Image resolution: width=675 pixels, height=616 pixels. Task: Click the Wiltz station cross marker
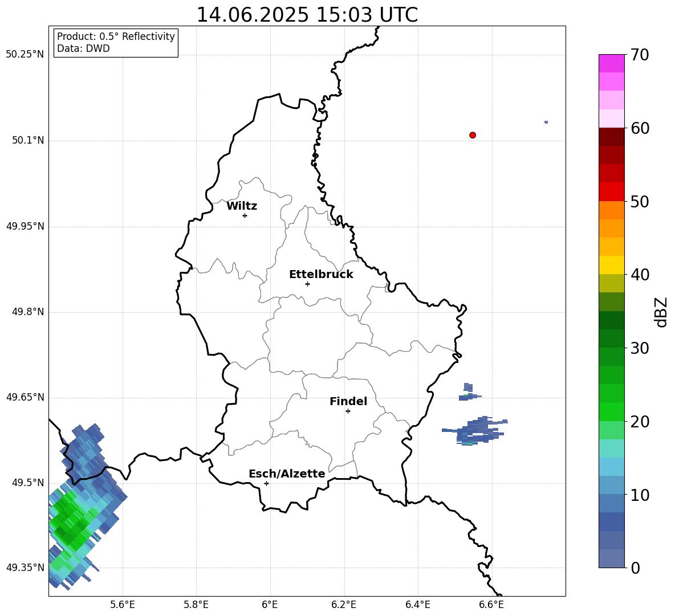[245, 215]
